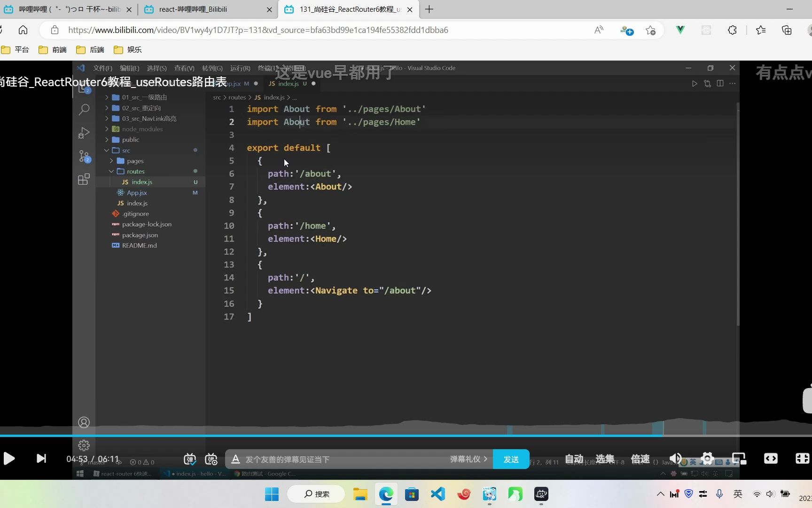Launch VS Code from the taskbar
812x508 pixels.
[x=437, y=494]
